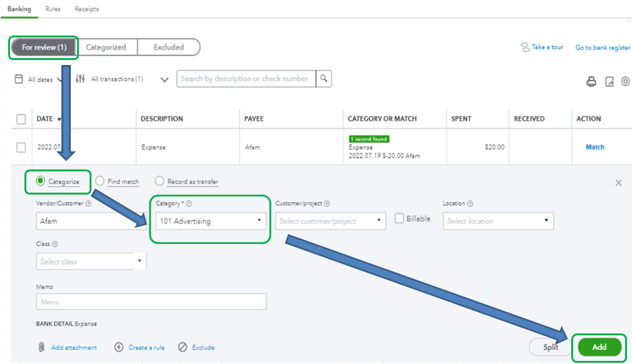Click the search magnifier icon

tap(324, 78)
